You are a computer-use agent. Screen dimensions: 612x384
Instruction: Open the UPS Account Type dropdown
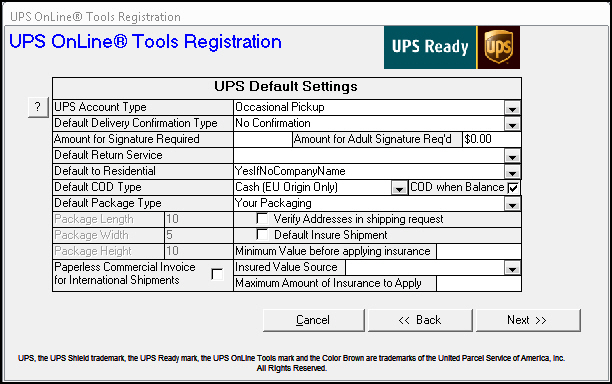(x=512, y=108)
